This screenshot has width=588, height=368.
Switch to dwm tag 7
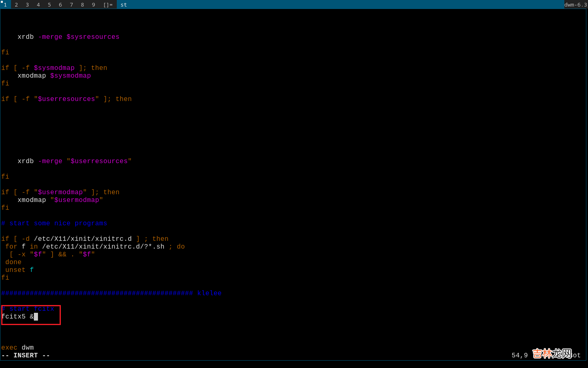tap(71, 4)
